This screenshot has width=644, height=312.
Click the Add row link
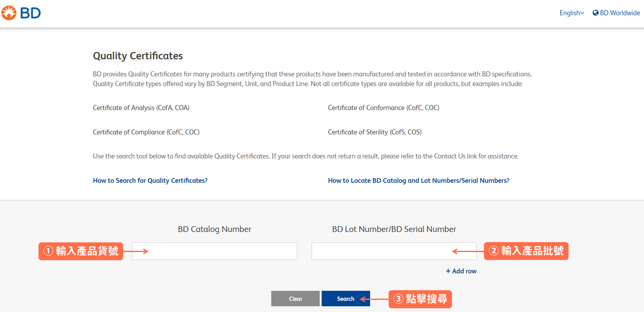461,271
